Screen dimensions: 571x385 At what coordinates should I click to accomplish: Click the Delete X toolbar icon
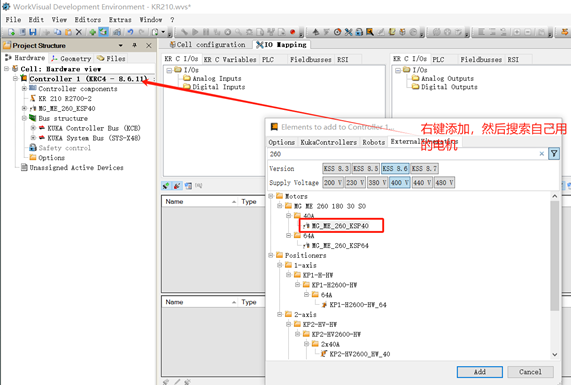(x=78, y=32)
